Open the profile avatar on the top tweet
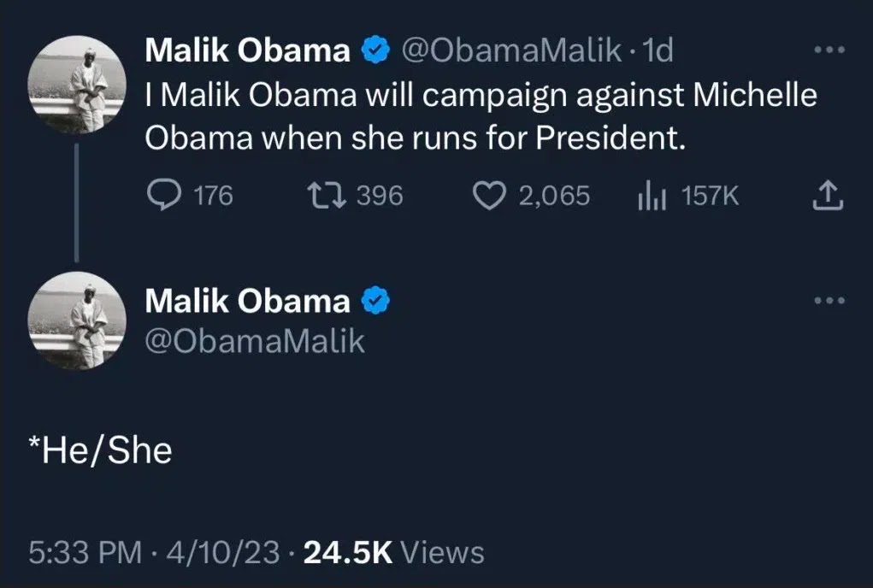The image size is (873, 588). click(x=78, y=84)
